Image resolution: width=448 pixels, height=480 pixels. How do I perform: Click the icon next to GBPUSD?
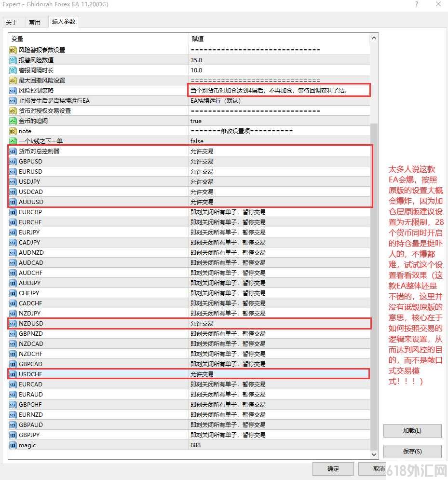coord(13,161)
